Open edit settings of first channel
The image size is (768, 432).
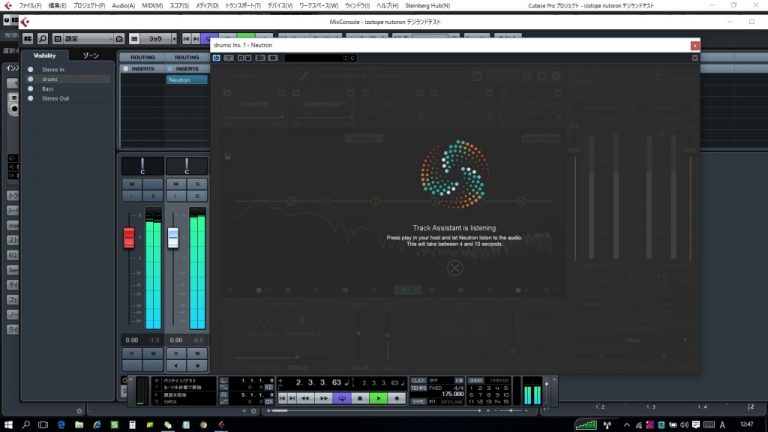point(153,196)
